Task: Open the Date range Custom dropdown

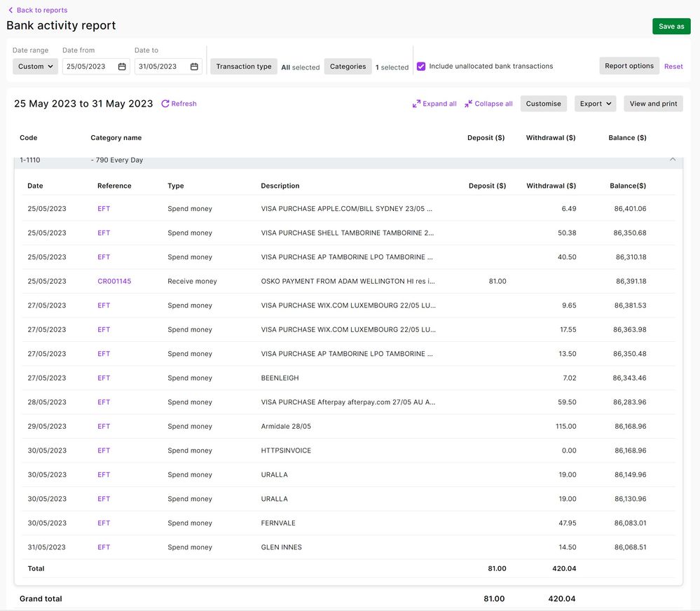Action: 36,67
